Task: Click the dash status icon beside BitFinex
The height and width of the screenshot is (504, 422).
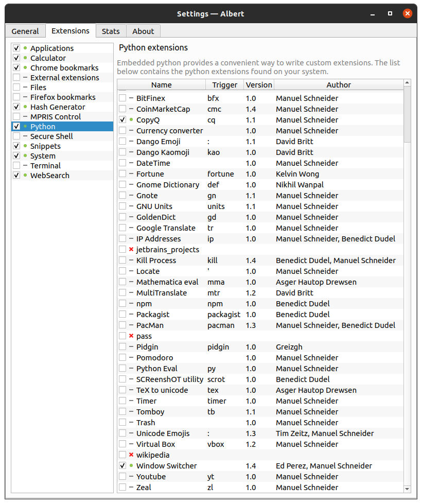Action: (131, 98)
